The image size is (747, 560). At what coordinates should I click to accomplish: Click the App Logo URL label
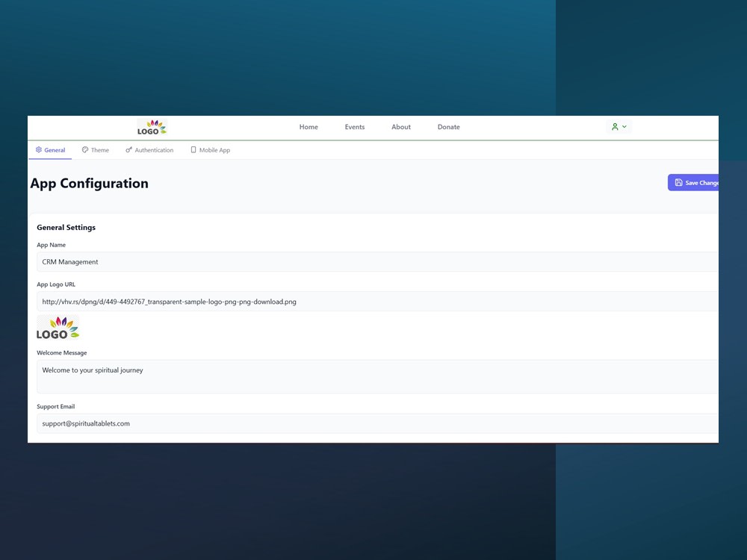click(56, 284)
